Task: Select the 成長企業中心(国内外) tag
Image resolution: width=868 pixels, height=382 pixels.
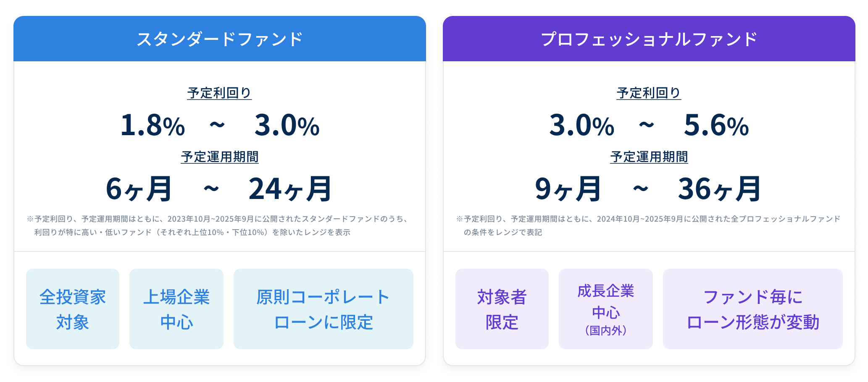Action: click(x=606, y=309)
